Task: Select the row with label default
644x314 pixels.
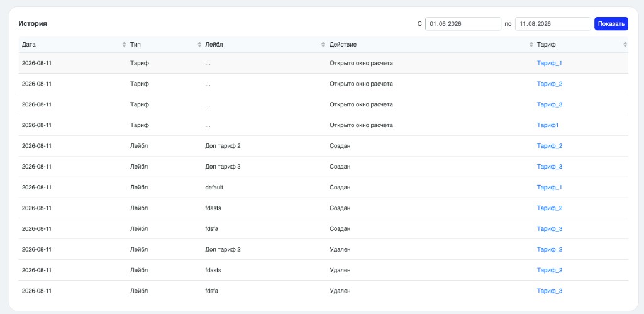Action: coord(323,188)
